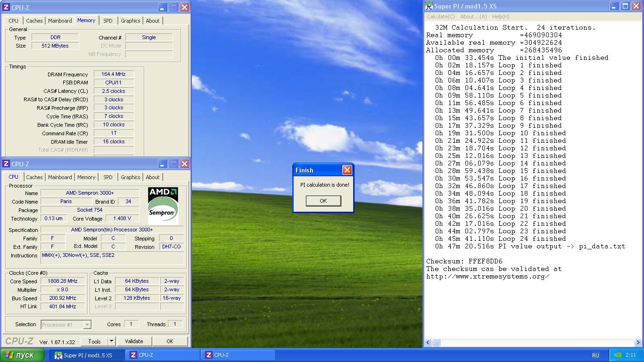Image resolution: width=644 pixels, height=362 pixels.
Task: Click the NVIDIA tray icon
Action: [618, 355]
